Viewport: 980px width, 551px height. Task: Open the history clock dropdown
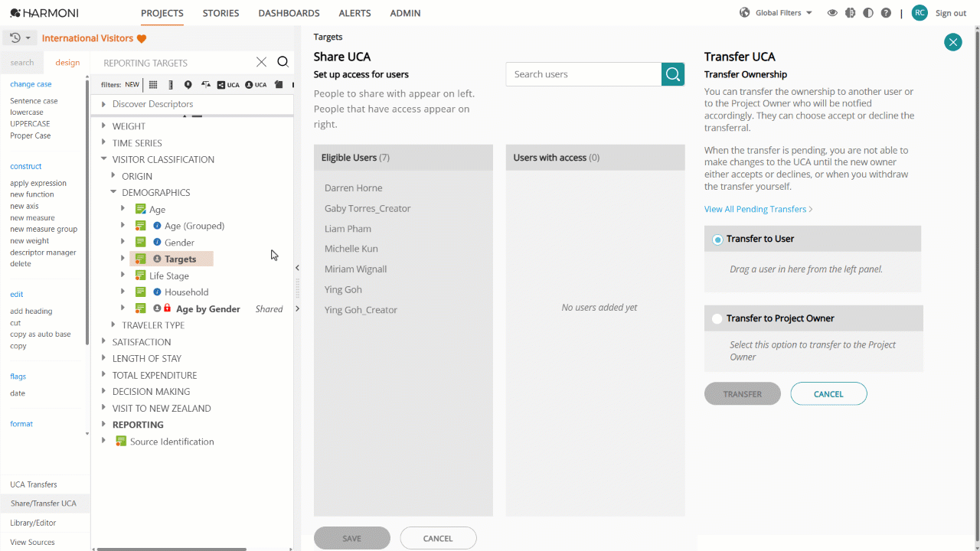[20, 38]
